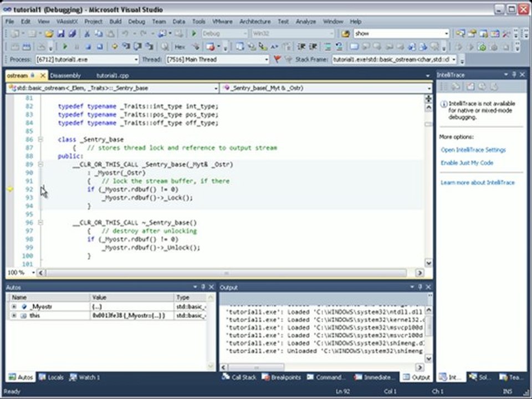
Task: Open QuickWatch with the magnifier glasses icon
Action: [165, 47]
